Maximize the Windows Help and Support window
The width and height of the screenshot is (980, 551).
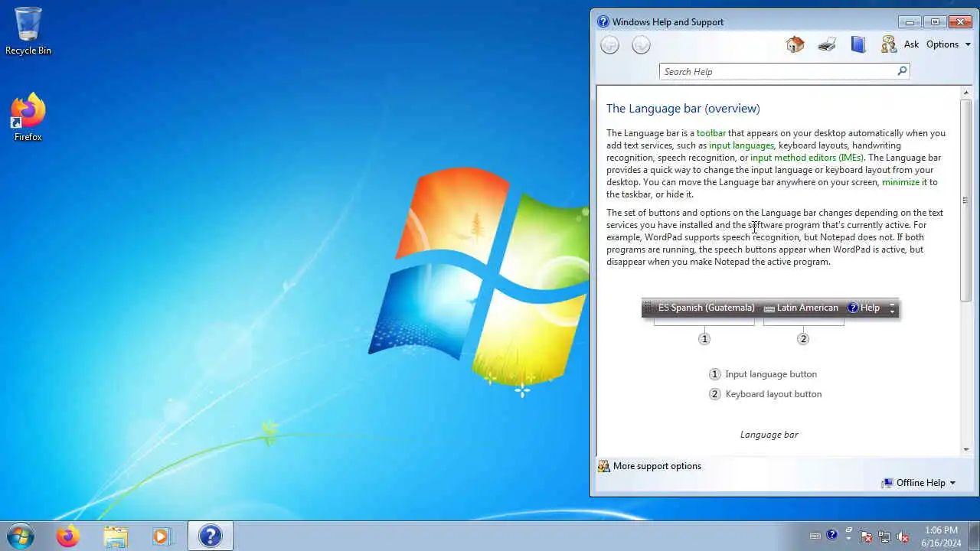935,22
